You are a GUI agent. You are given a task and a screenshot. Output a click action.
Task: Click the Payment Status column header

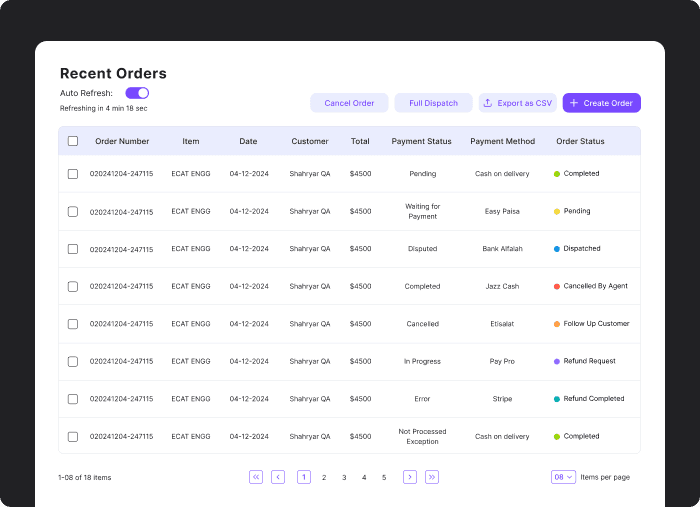pos(421,141)
